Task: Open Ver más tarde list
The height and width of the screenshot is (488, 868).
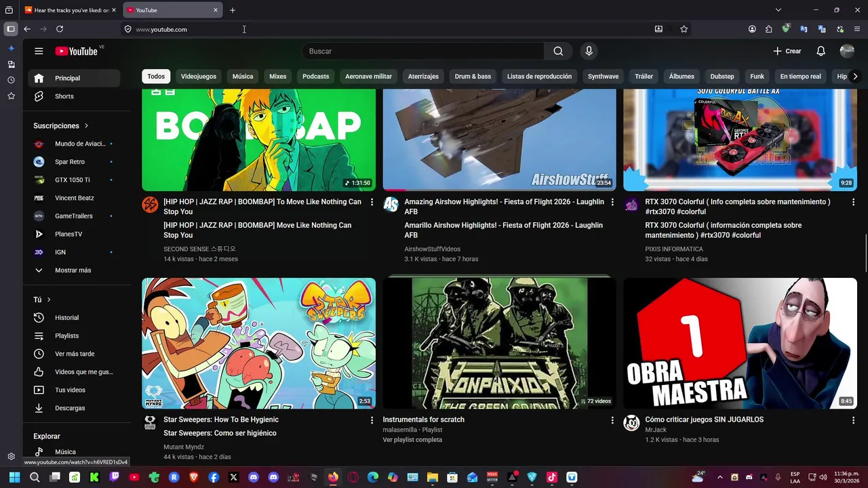Action: point(74,354)
